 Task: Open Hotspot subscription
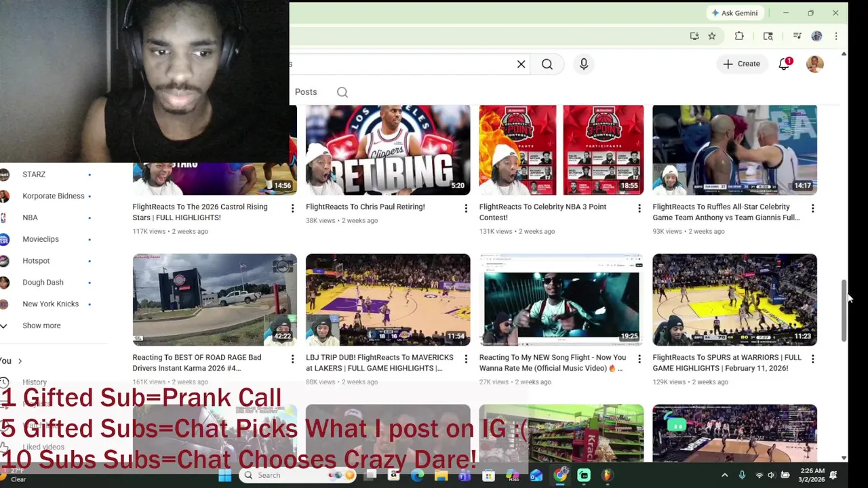point(36,261)
